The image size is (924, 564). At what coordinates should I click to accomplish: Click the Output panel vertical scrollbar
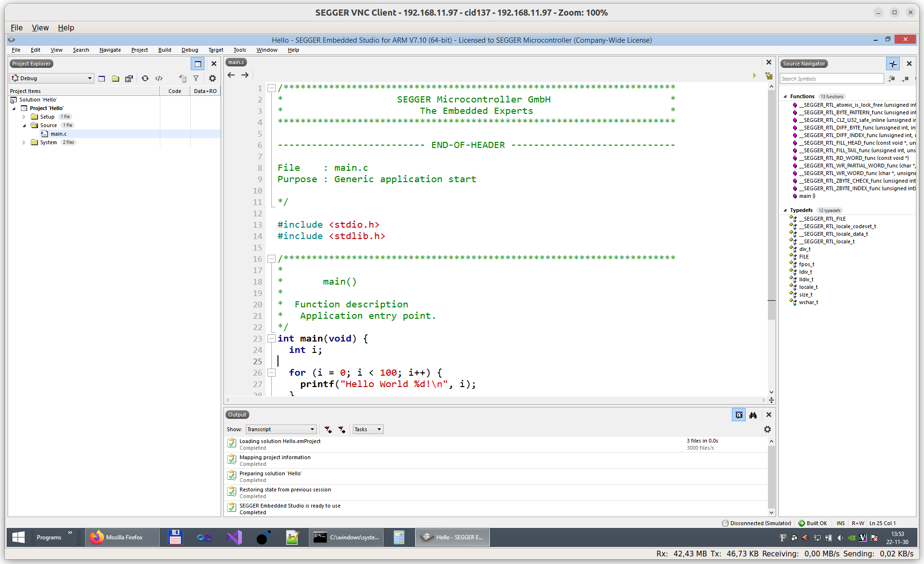pyautogui.click(x=771, y=477)
